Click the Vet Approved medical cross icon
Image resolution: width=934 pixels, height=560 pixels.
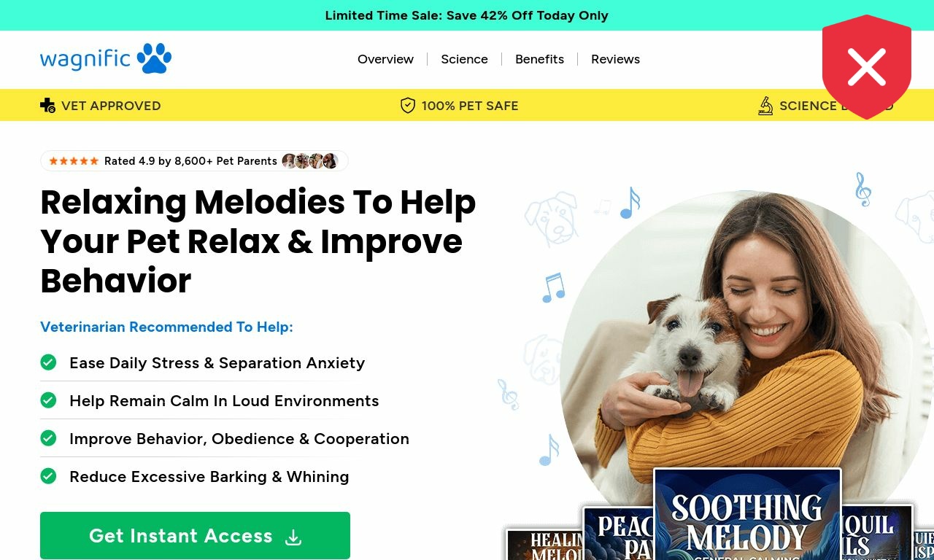tap(47, 105)
